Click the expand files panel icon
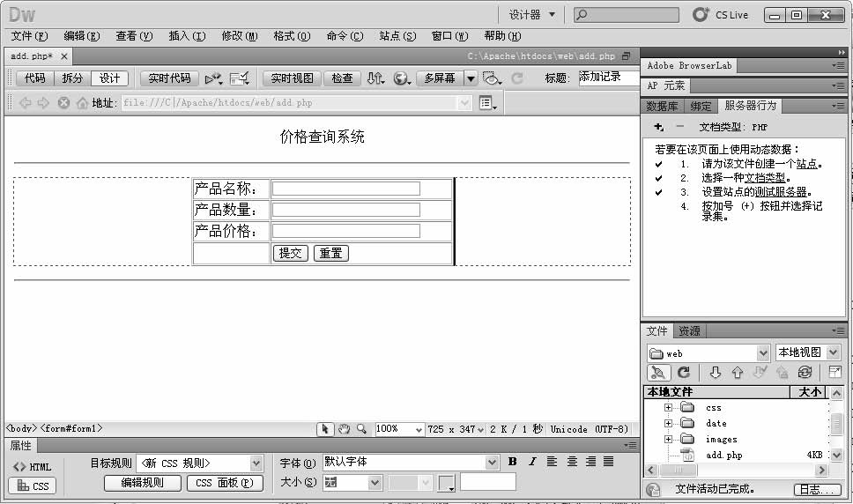Screen dimensions: 853x504 (x=834, y=373)
